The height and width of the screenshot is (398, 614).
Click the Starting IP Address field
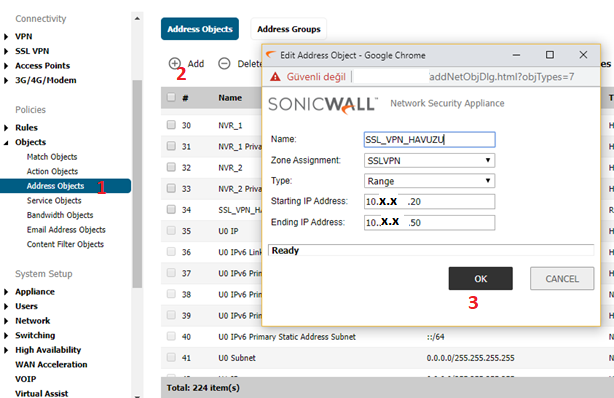point(430,201)
